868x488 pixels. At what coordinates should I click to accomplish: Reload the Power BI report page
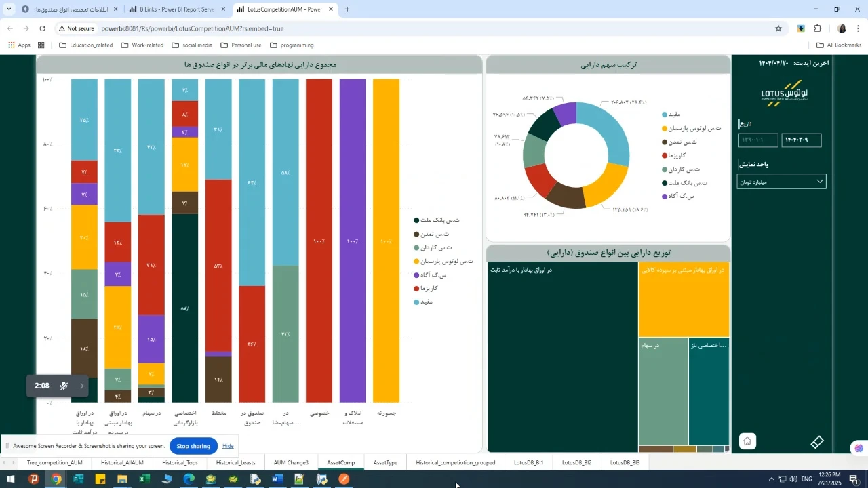43,28
